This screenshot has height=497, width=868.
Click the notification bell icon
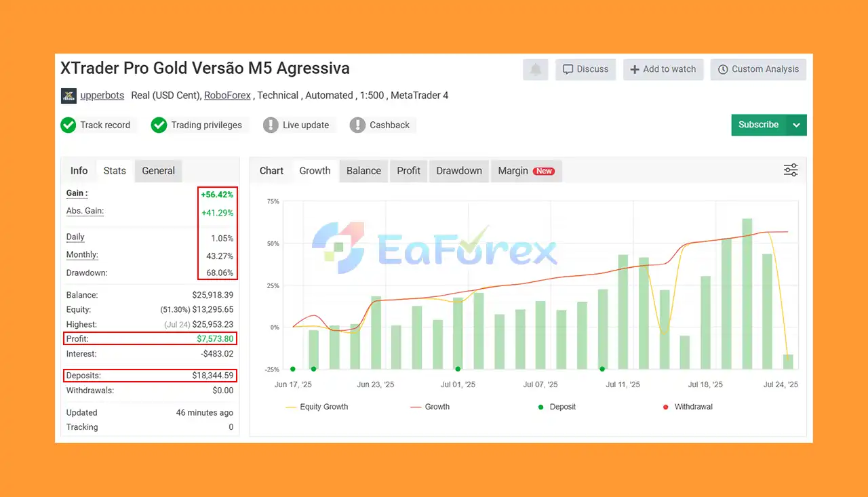(536, 69)
